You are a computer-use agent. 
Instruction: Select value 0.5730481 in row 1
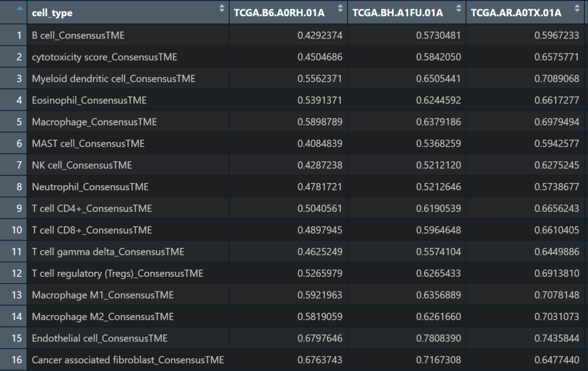[438, 35]
